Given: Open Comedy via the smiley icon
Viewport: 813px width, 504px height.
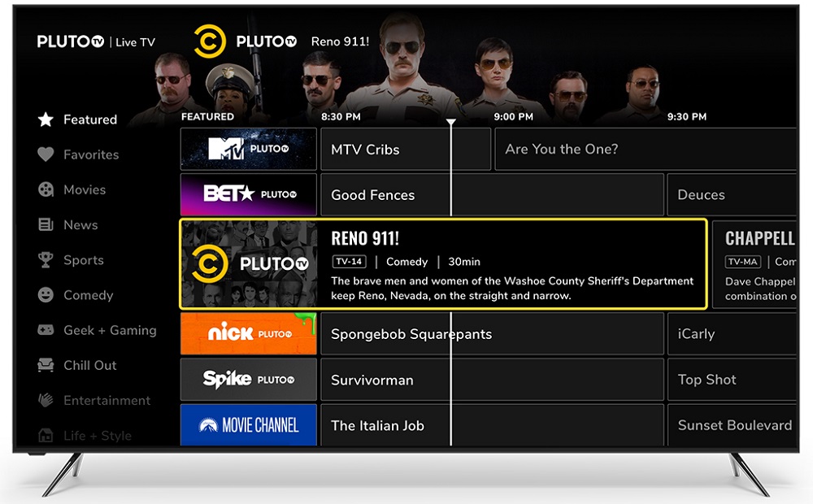Looking at the screenshot, I should tap(46, 295).
